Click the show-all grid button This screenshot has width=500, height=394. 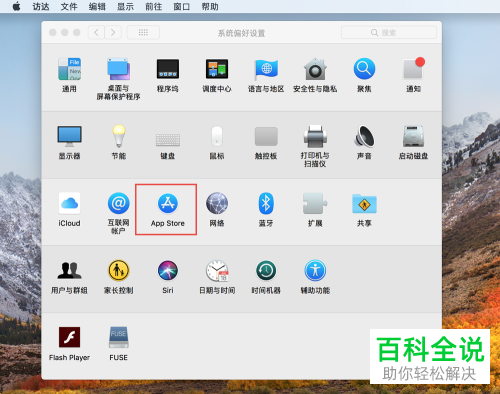pos(143,32)
